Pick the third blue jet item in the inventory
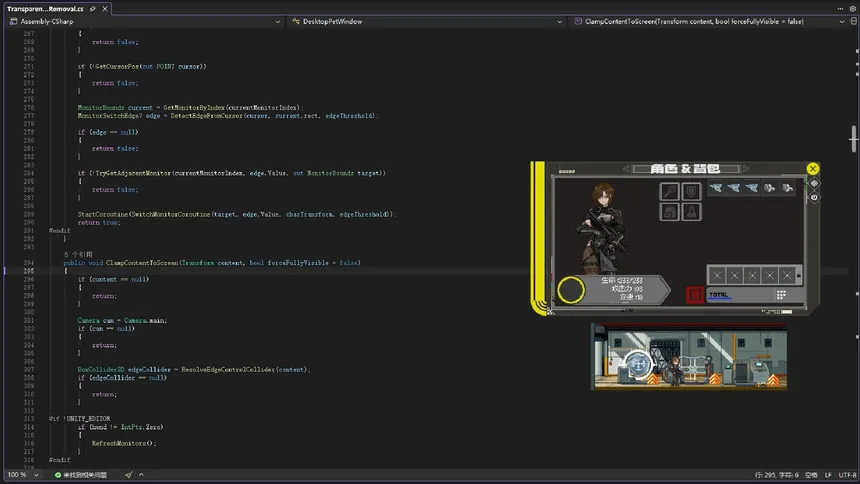This screenshot has width=860, height=484. [751, 188]
